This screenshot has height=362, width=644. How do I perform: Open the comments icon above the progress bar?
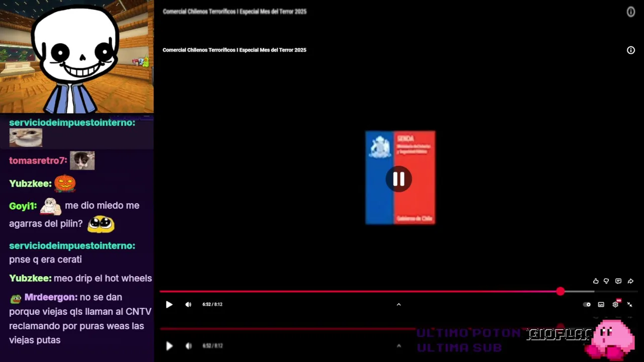[x=618, y=281]
